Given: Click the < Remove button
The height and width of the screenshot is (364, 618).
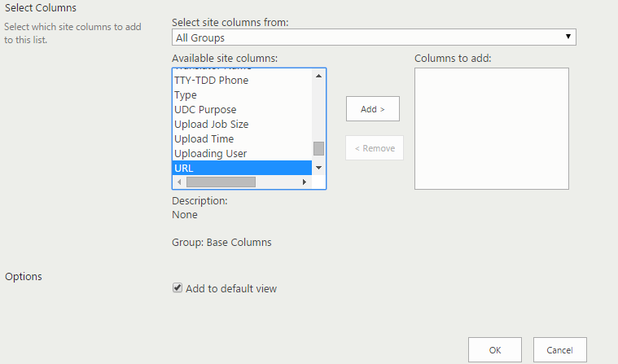Looking at the screenshot, I should [375, 148].
